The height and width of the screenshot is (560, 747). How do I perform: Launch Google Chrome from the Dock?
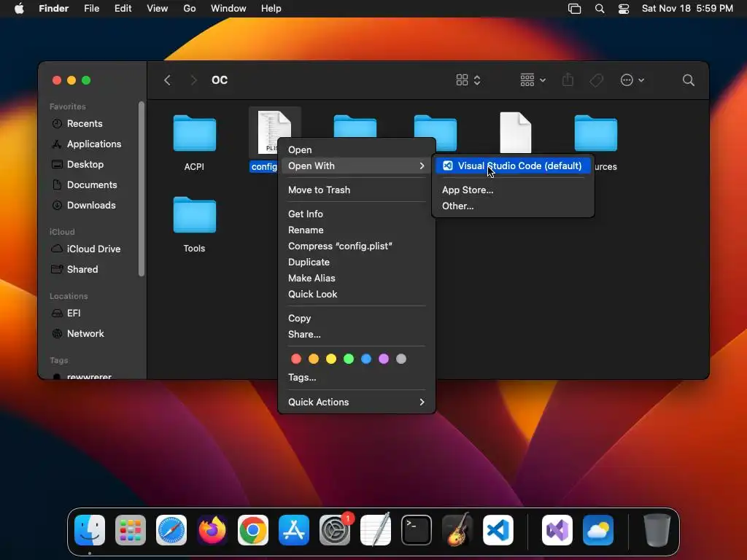click(x=253, y=530)
